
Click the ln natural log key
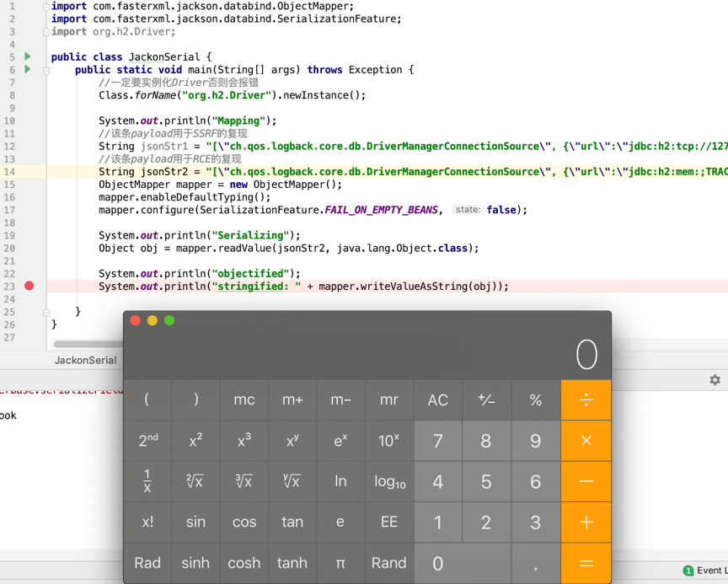(340, 481)
